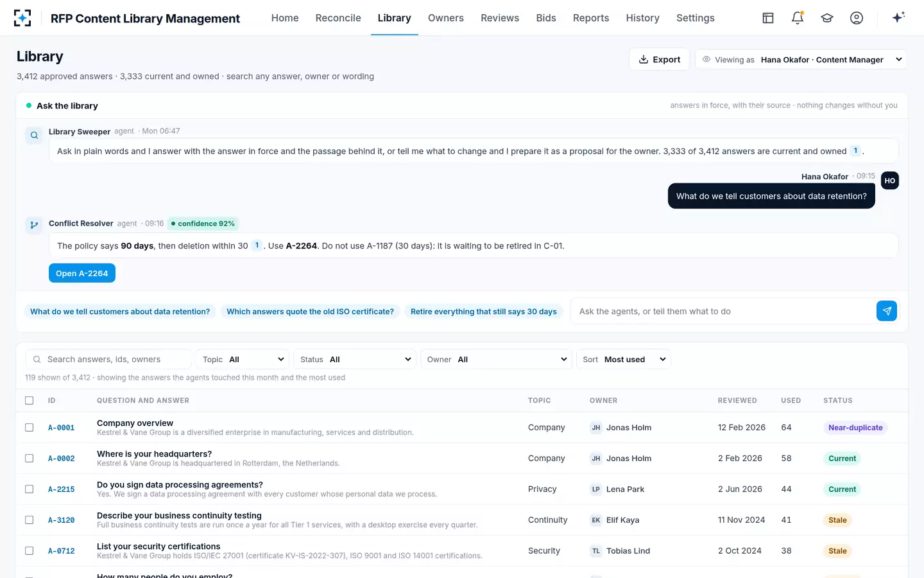Screen dimensions: 924x578
Task: Check the A-0712 row checkbox
Action: tap(29, 551)
